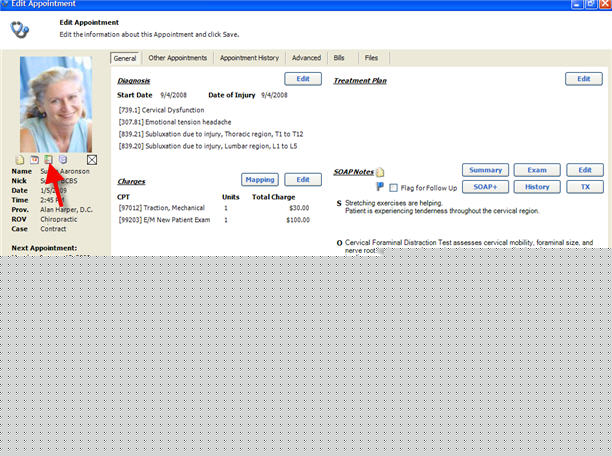Click the Exam button
The width and height of the screenshot is (612, 456).
537,170
